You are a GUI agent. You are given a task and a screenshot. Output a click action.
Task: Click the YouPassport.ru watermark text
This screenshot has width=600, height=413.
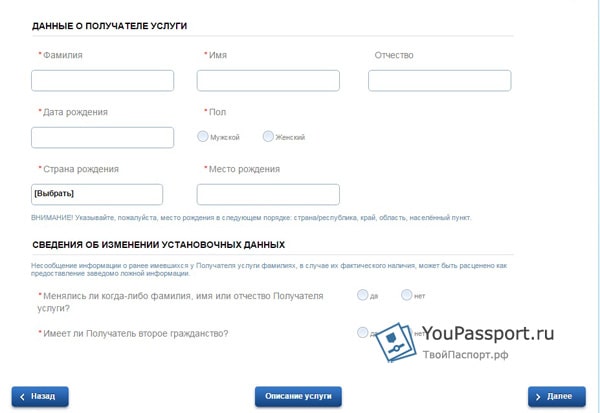pos(488,333)
